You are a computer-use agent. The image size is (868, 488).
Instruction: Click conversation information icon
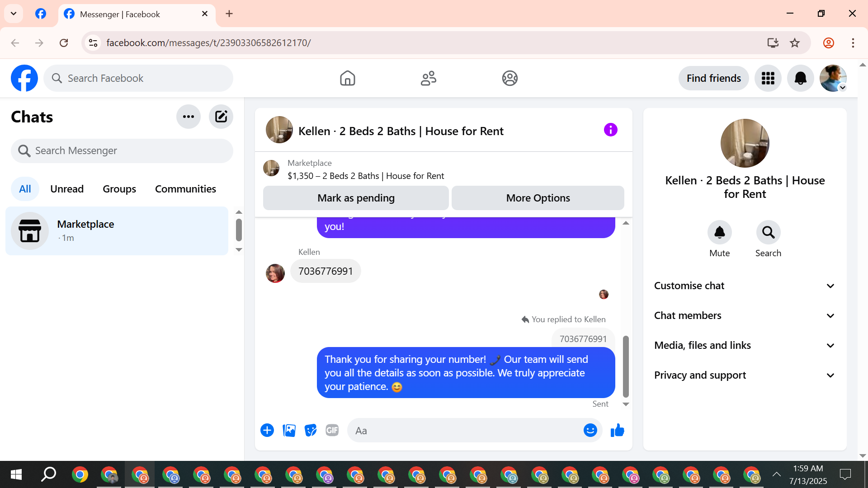point(610,130)
